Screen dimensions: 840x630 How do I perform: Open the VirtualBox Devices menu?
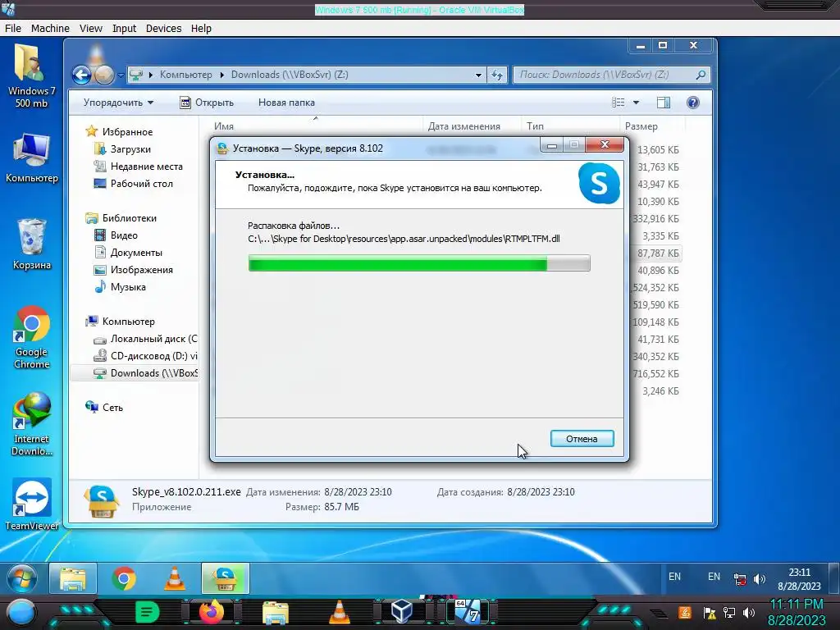(x=163, y=29)
